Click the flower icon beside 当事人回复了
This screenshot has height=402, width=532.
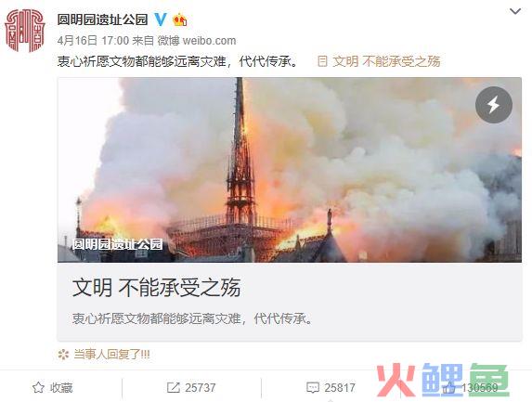[63, 355]
